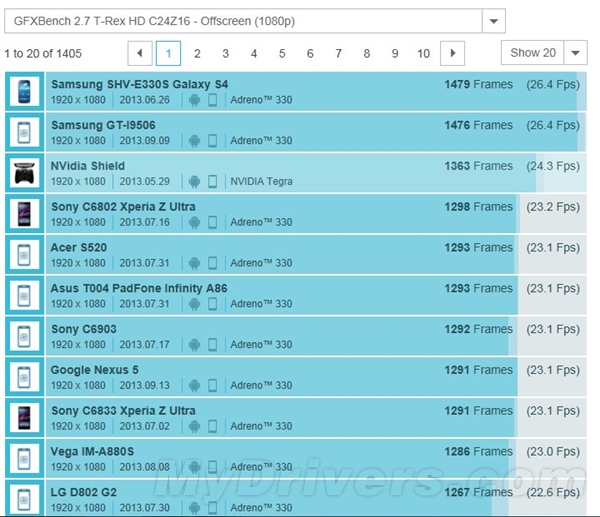Open Samsung SHV-E330S Galaxy S4 result
600x517 pixels.
(x=140, y=84)
